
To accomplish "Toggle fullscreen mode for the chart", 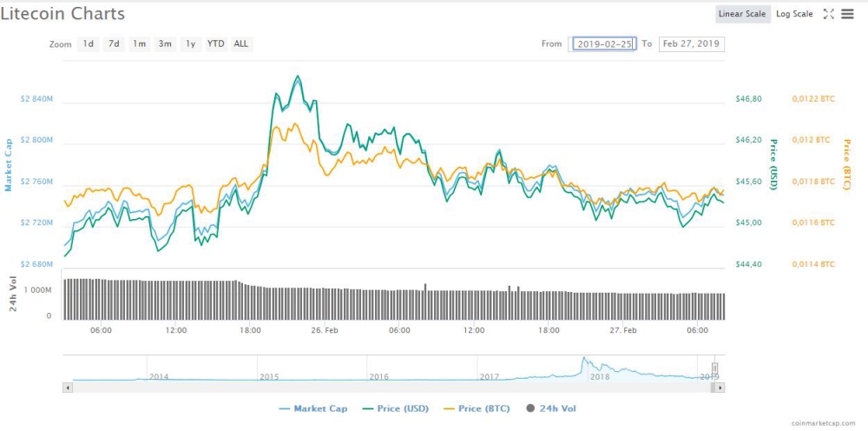I will pos(828,14).
